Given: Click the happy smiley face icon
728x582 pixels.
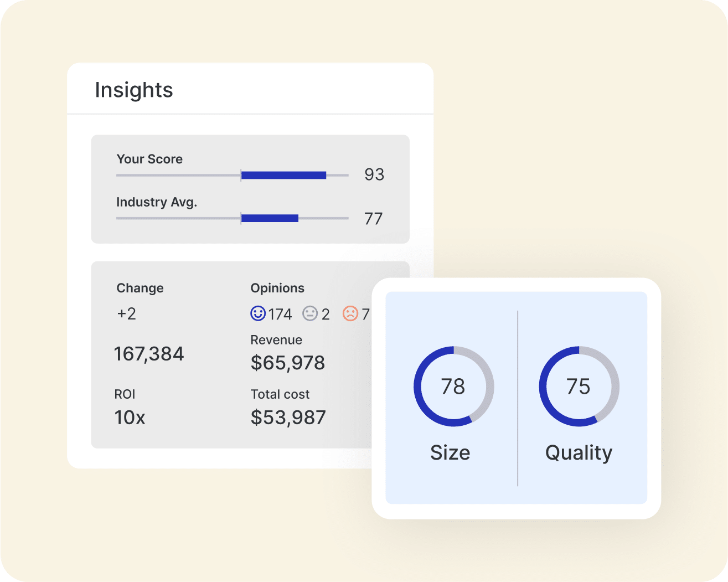Looking at the screenshot, I should (x=258, y=314).
